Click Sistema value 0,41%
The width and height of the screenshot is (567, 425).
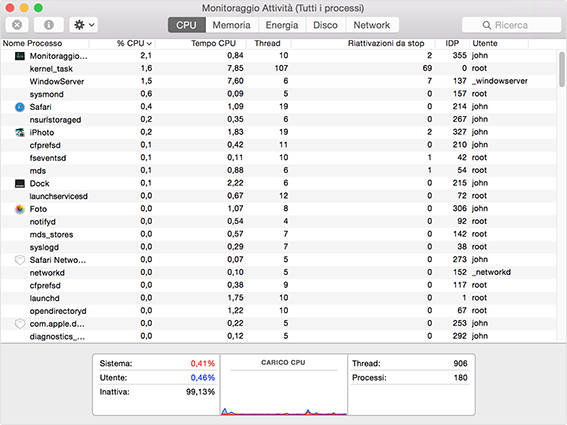tap(203, 364)
